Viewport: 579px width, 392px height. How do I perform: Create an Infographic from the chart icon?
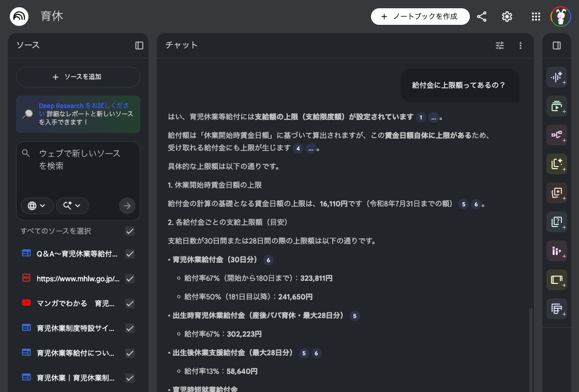pos(557,251)
